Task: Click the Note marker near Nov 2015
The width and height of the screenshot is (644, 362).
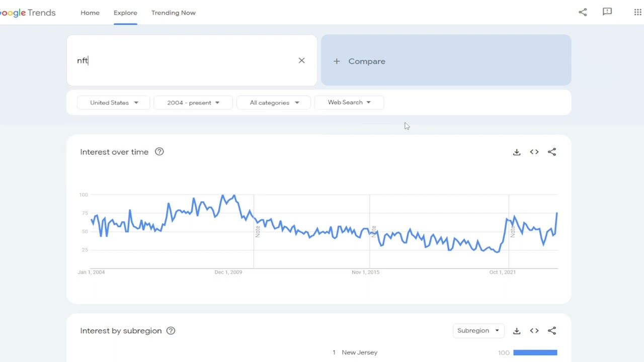Action: click(x=373, y=231)
